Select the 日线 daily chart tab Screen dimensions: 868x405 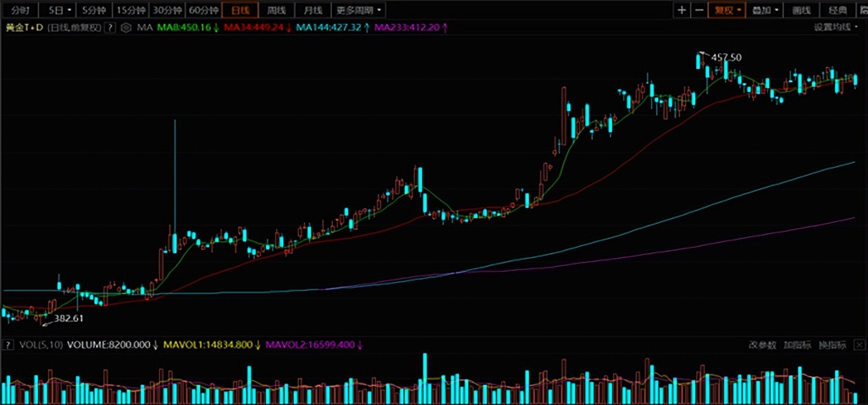(x=240, y=10)
